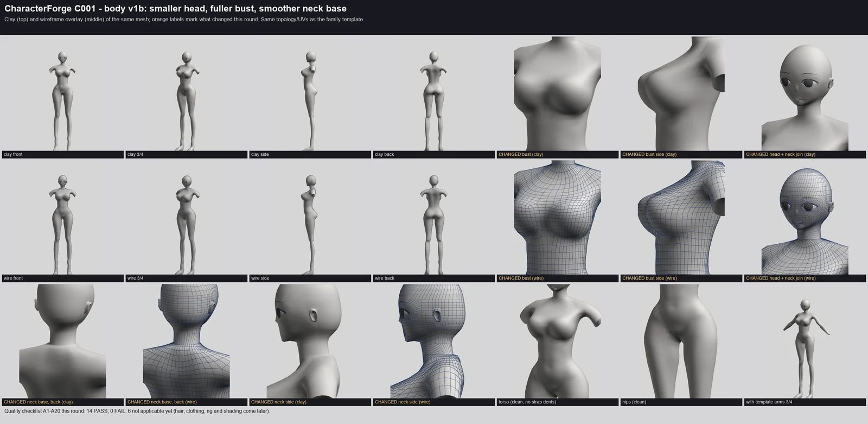The height and width of the screenshot is (424, 868).
Task: Click the 'CHANGED bust (wire)' caption text
Action: [x=521, y=279]
